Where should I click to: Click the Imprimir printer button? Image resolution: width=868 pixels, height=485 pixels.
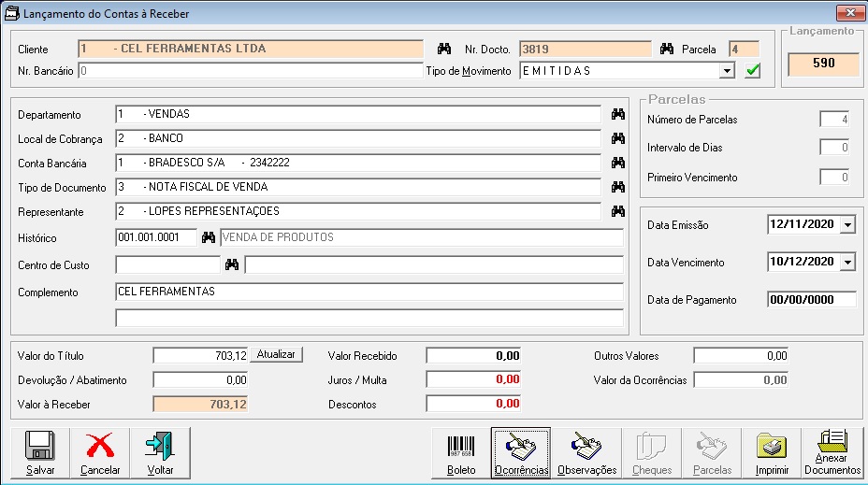(771, 453)
